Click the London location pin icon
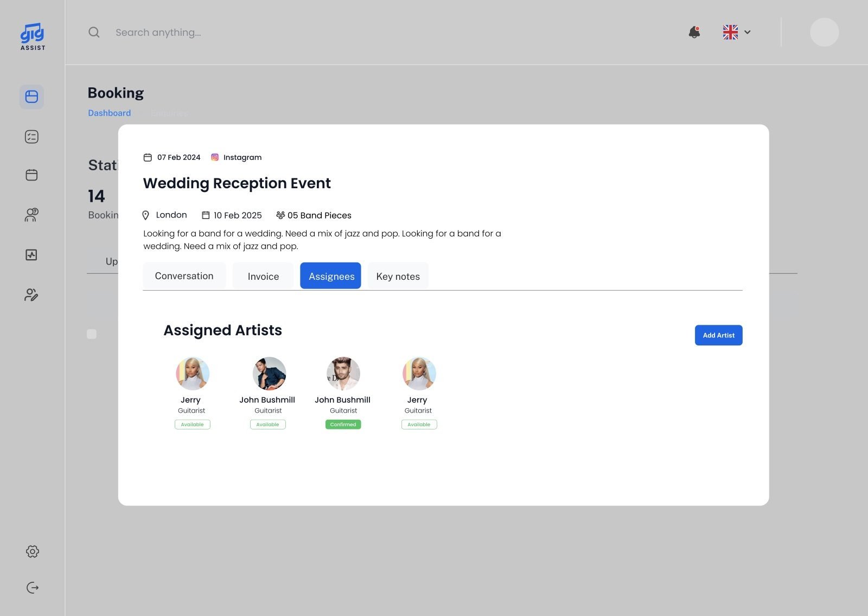This screenshot has width=868, height=616. [145, 215]
